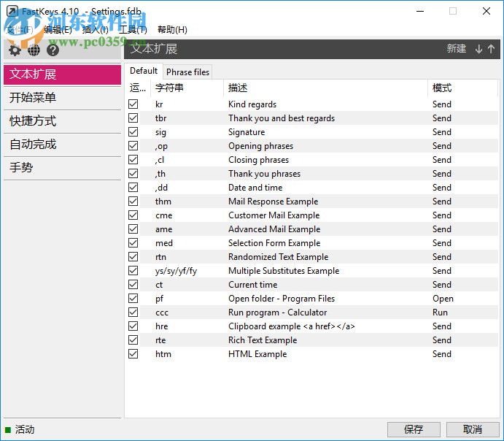504x441 pixels.
Task: Toggle the ,th Thank you phrases checkbox
Action: click(133, 173)
